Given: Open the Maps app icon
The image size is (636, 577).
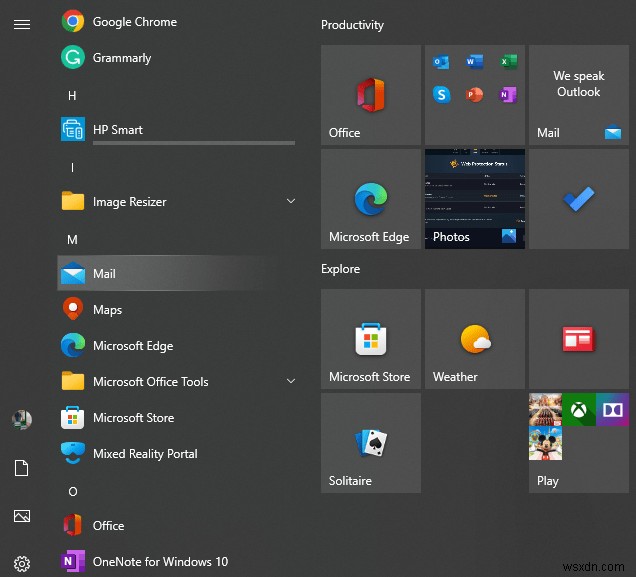Looking at the screenshot, I should 73,309.
